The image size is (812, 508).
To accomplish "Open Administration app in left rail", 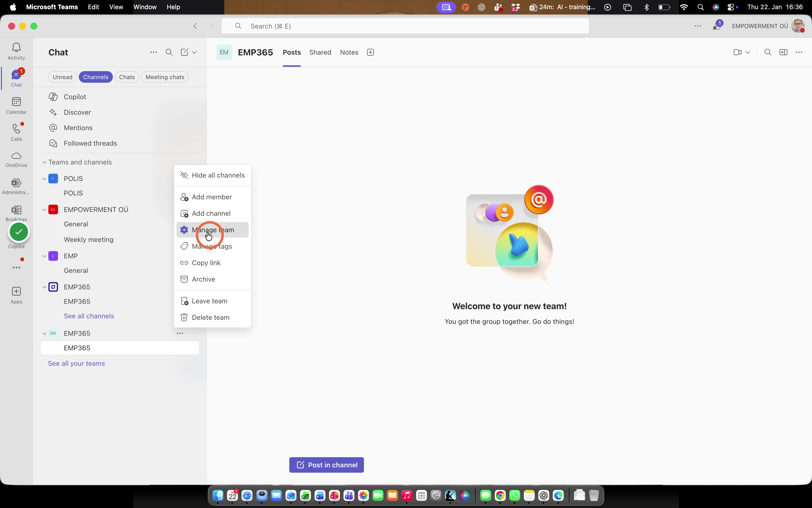I will tap(16, 187).
